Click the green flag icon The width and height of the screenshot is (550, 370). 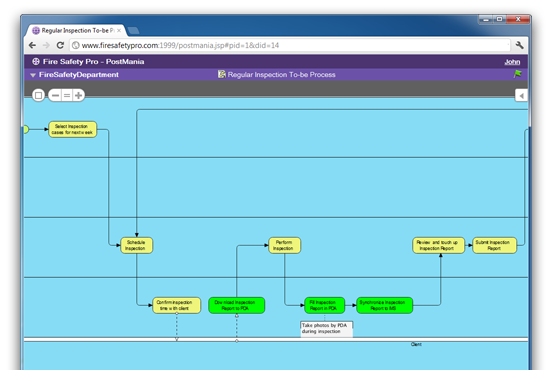518,74
